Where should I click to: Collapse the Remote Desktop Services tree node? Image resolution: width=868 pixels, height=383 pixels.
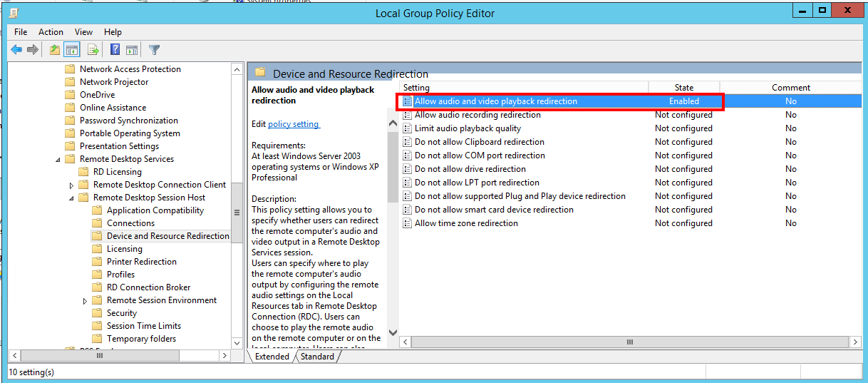[58, 160]
